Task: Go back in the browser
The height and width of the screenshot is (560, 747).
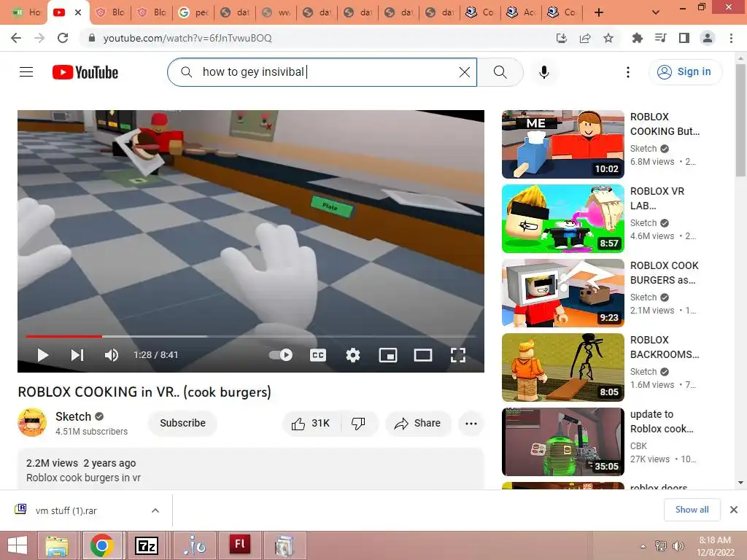Action: [16, 38]
